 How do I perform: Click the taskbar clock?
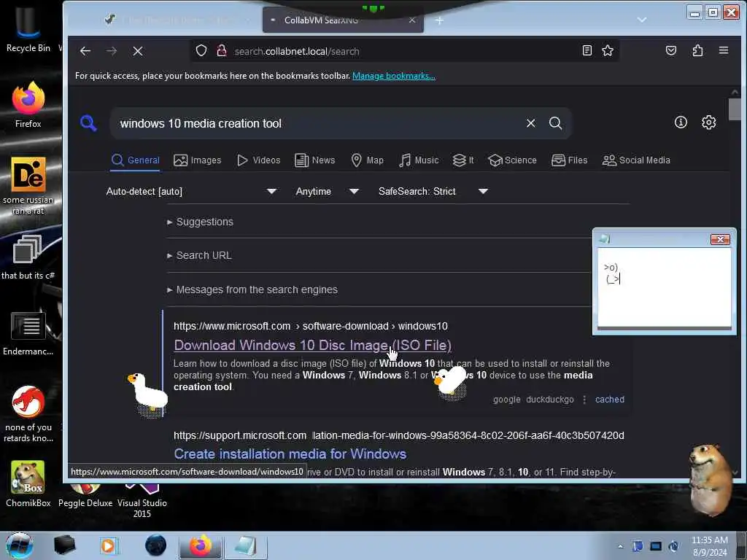(709, 545)
